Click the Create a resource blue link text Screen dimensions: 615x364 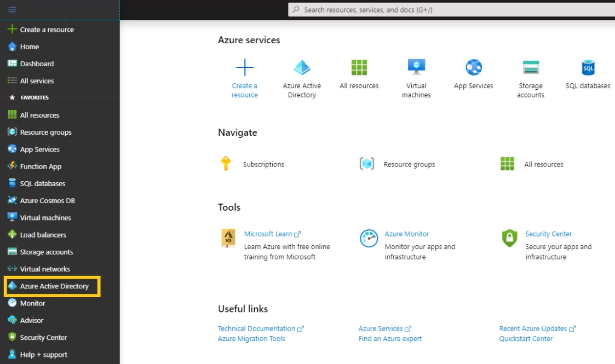coord(245,90)
